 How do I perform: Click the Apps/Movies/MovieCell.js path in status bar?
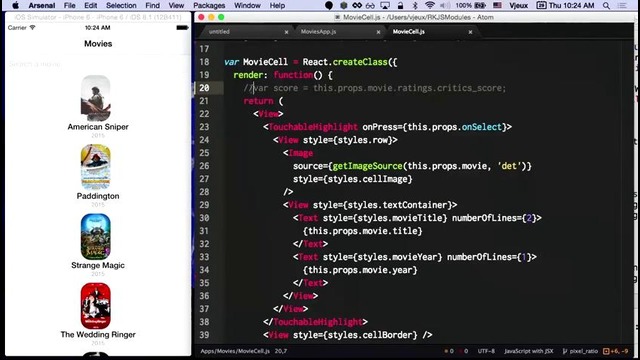(235, 351)
